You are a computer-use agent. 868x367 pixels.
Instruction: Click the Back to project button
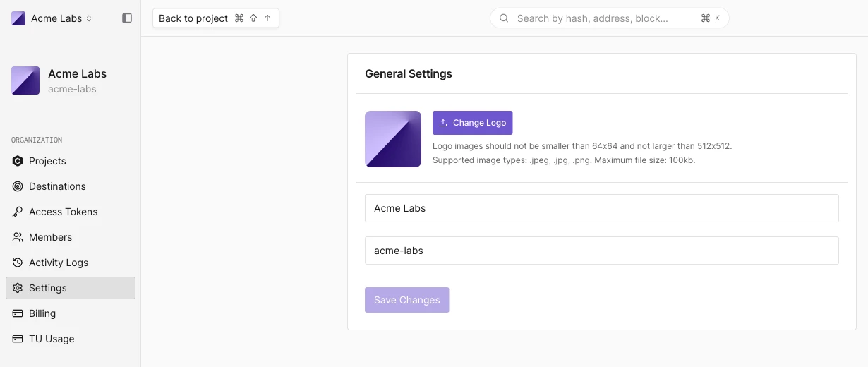coord(216,18)
